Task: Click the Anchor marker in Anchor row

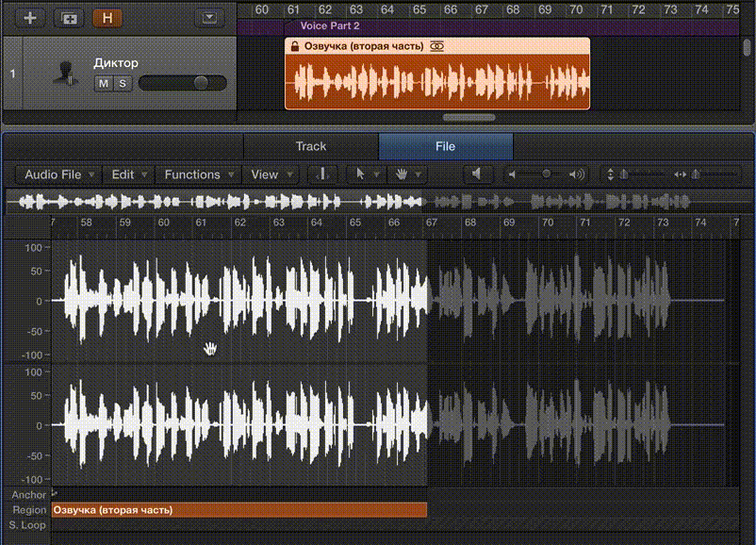Action: 54,493
